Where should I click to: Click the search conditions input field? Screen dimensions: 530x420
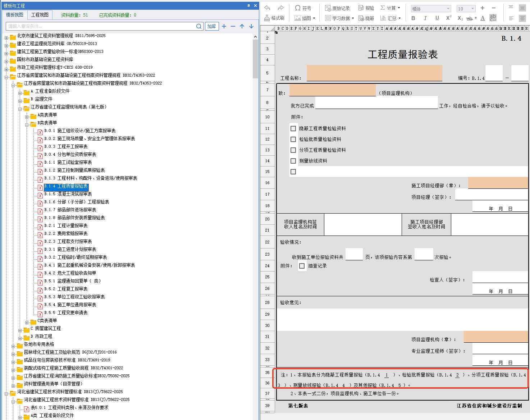click(101, 26)
